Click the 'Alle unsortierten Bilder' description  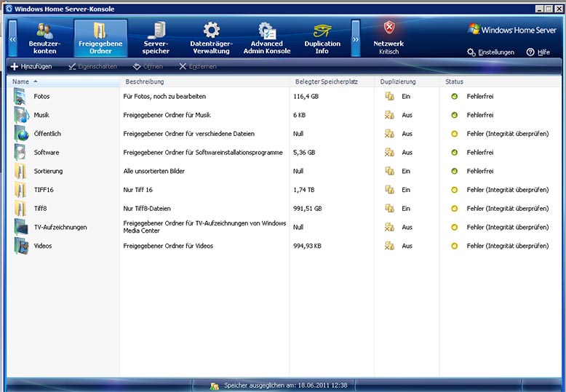[154, 171]
